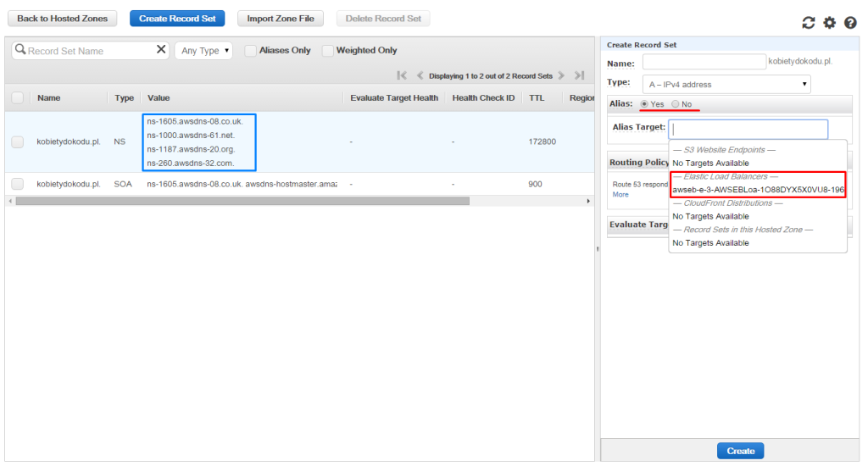868x466 pixels.
Task: Select Alias No radio button
Action: (676, 104)
